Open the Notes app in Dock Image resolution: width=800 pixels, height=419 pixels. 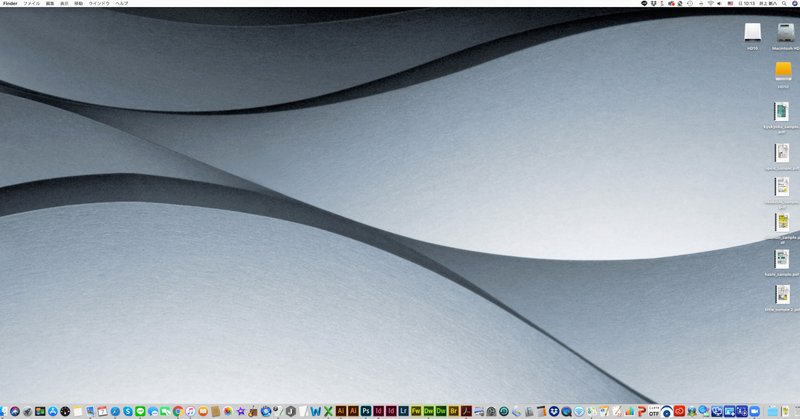point(78,411)
